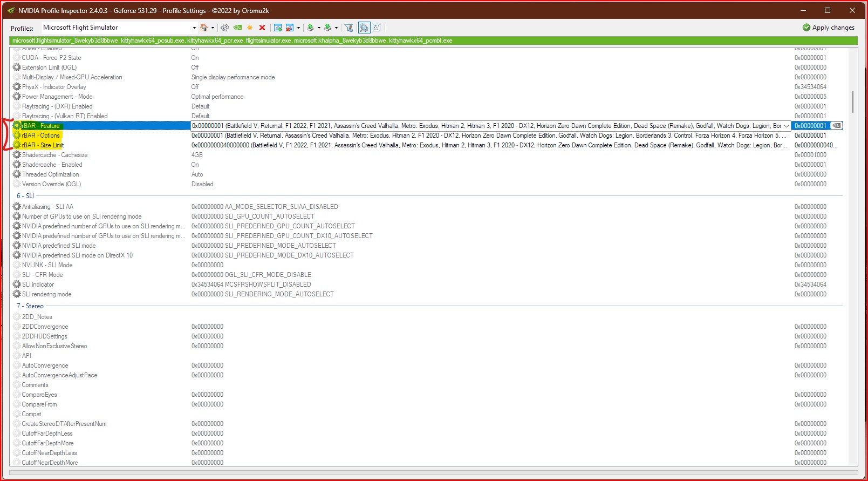Open the Profiles combo box dropdown arrow

(194, 28)
